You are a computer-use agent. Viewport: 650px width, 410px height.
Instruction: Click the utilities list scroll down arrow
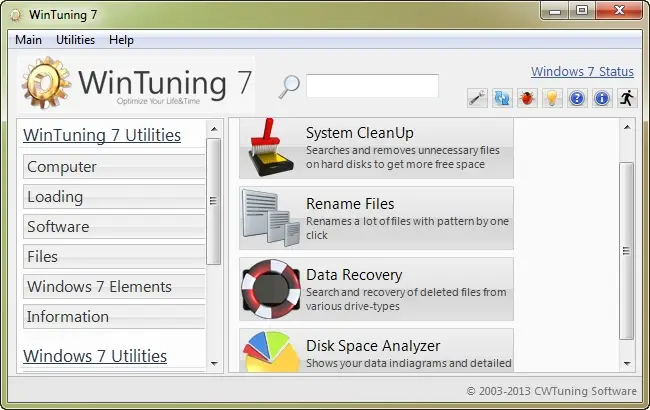pos(627,364)
